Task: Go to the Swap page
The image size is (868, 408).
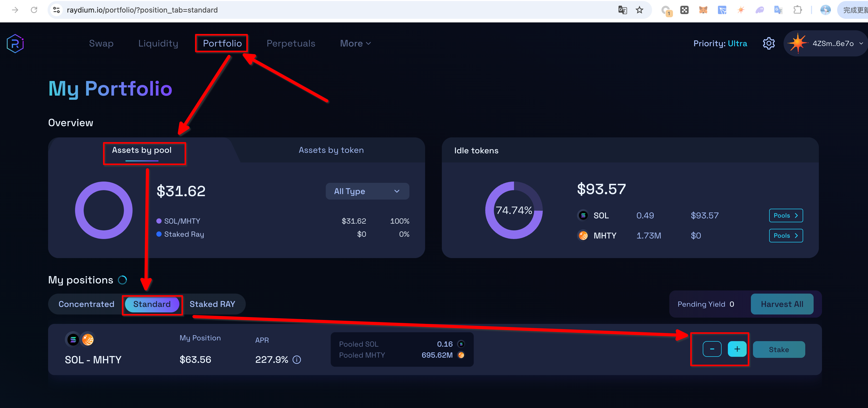Action: [101, 43]
